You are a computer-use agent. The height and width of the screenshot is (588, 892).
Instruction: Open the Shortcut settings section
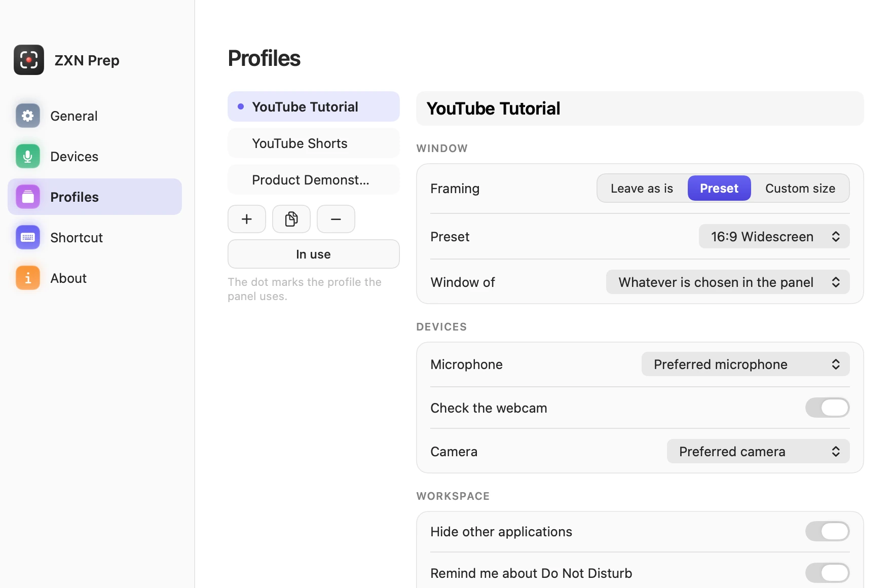(95, 237)
